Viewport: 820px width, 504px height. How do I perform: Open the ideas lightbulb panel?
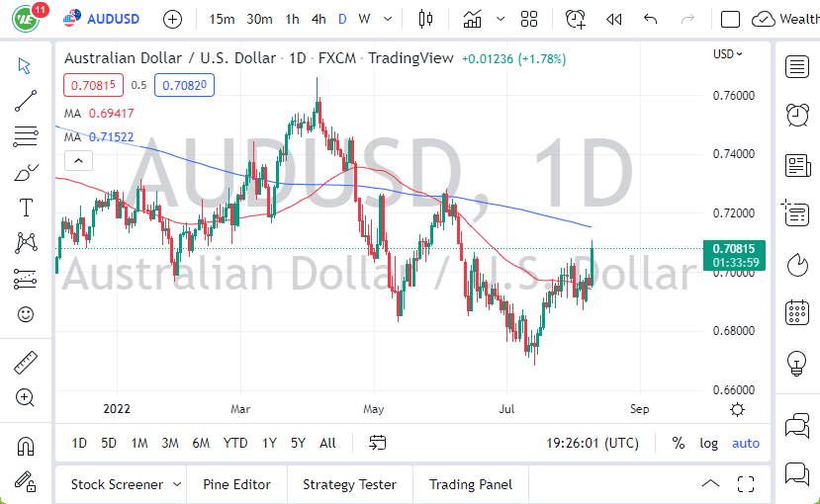tap(797, 363)
